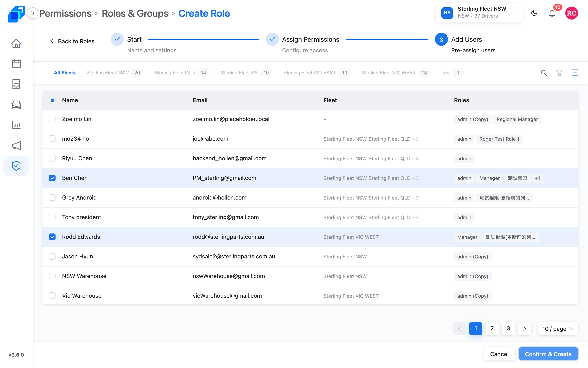Go to page 3
The height and width of the screenshot is (368, 588).
pos(508,329)
